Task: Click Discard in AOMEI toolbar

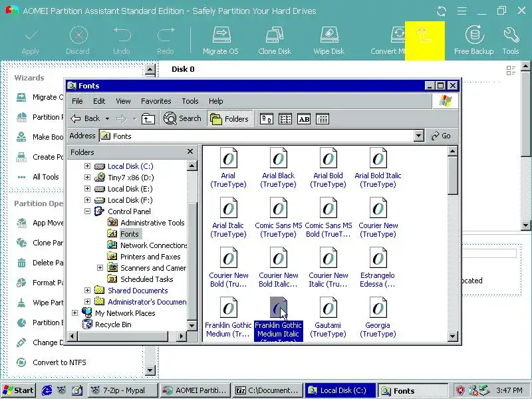Action: pos(78,41)
